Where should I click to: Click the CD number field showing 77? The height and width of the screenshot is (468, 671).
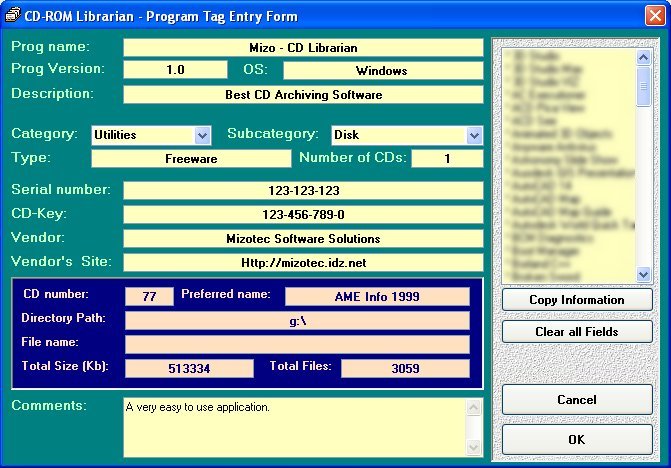(149, 296)
